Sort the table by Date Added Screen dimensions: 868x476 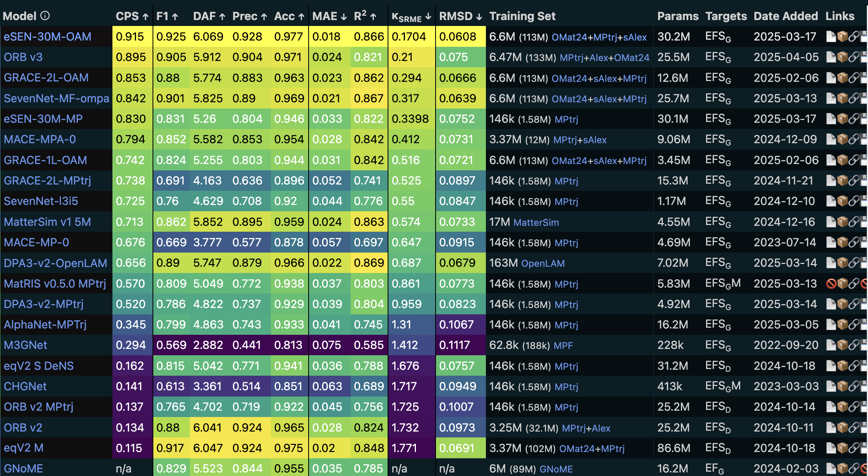click(785, 16)
